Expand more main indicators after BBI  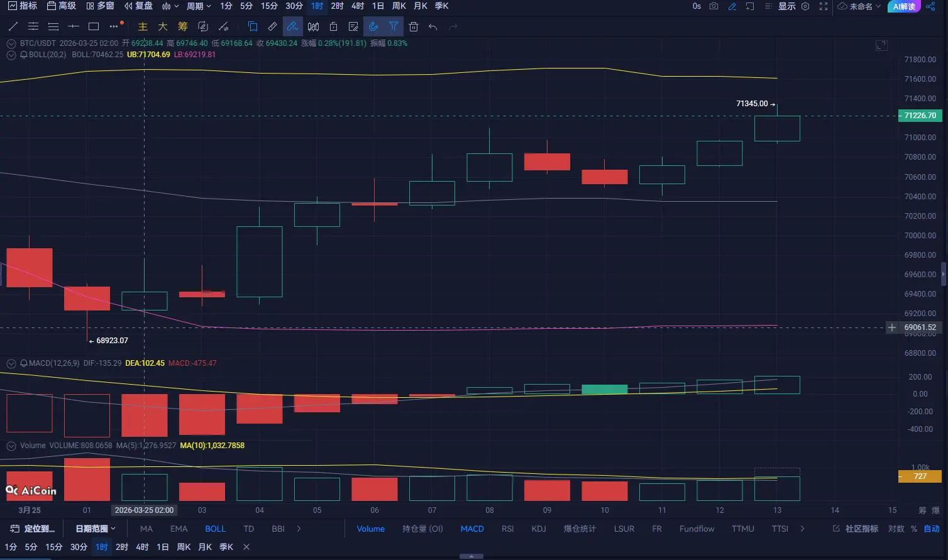coord(299,529)
